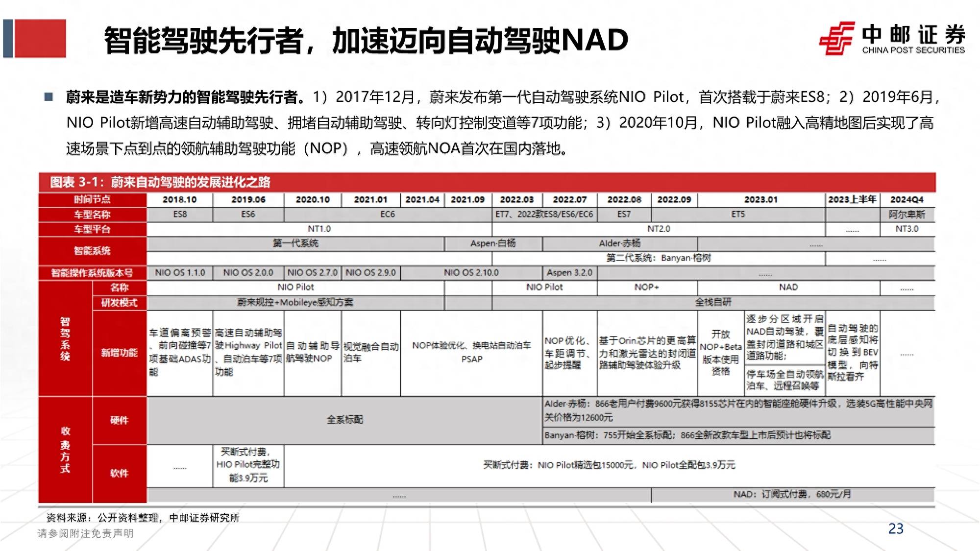Viewport: 980px width, 551px height.
Task: Click the NAD：订阅式付费，680元/月 cell
Action: coord(793,495)
